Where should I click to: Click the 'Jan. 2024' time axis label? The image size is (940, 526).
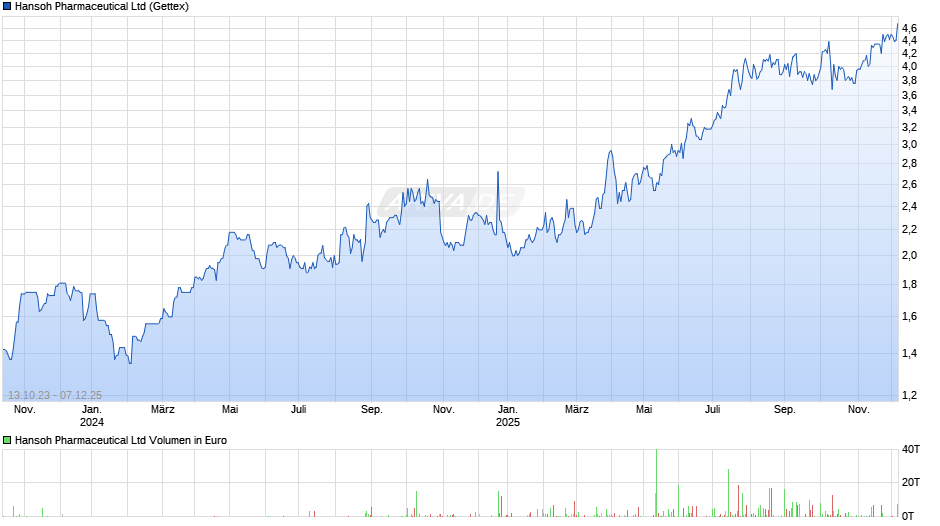(x=92, y=416)
